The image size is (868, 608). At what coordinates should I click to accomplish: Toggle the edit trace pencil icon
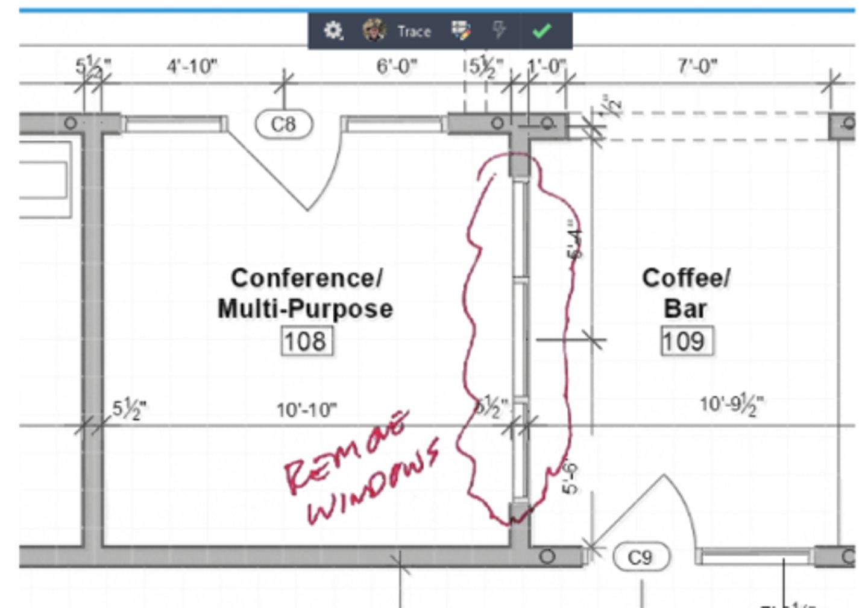(x=461, y=31)
